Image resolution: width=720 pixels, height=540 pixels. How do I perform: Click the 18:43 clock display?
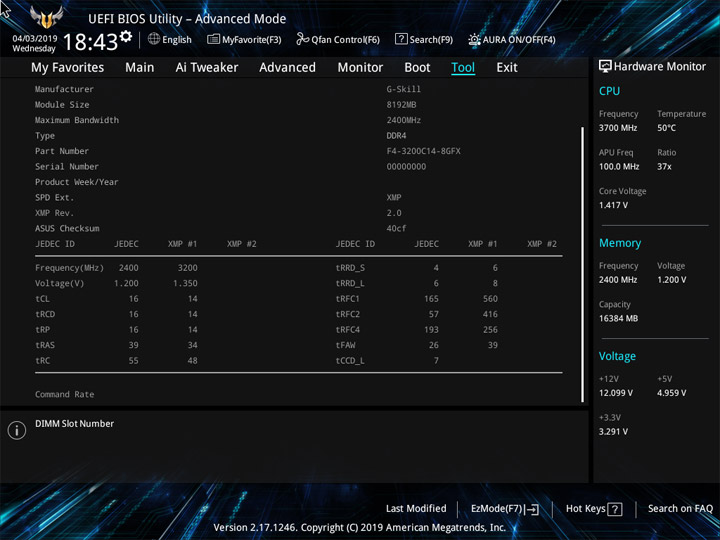pyautogui.click(x=90, y=42)
